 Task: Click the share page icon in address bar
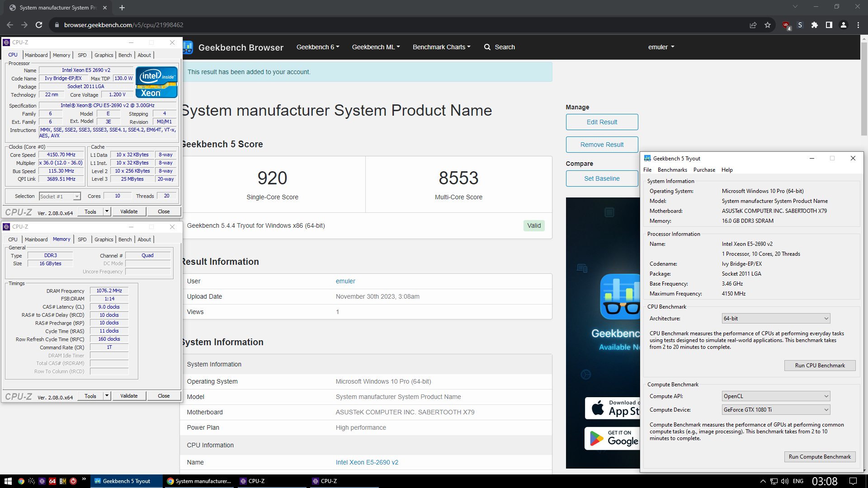click(753, 25)
